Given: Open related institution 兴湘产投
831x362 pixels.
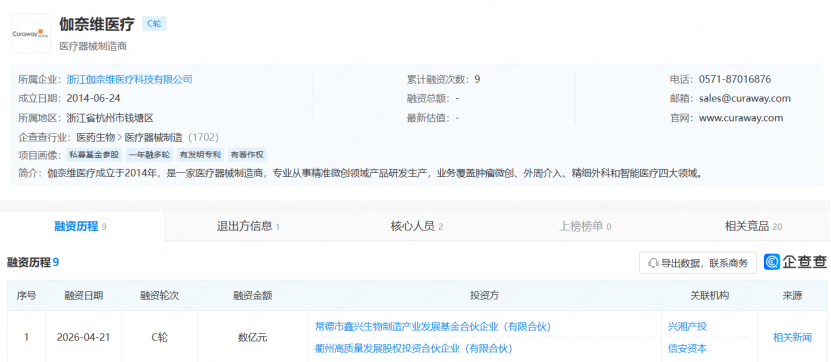Looking at the screenshot, I should point(687,326).
